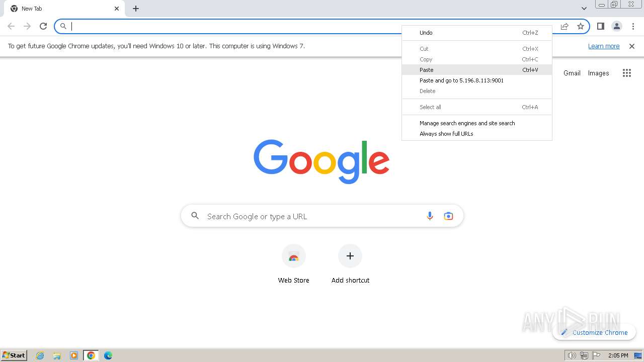Choose Paste and go to 5.196.8.113:9001
The height and width of the screenshot is (362, 644).
(x=477, y=80)
